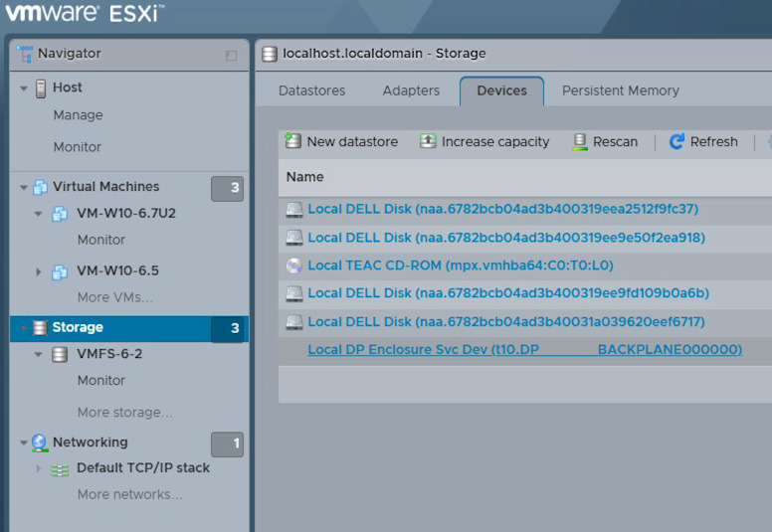772x532 pixels.
Task: Collapse the VM-W10-6.7U2 node
Action: [38, 214]
